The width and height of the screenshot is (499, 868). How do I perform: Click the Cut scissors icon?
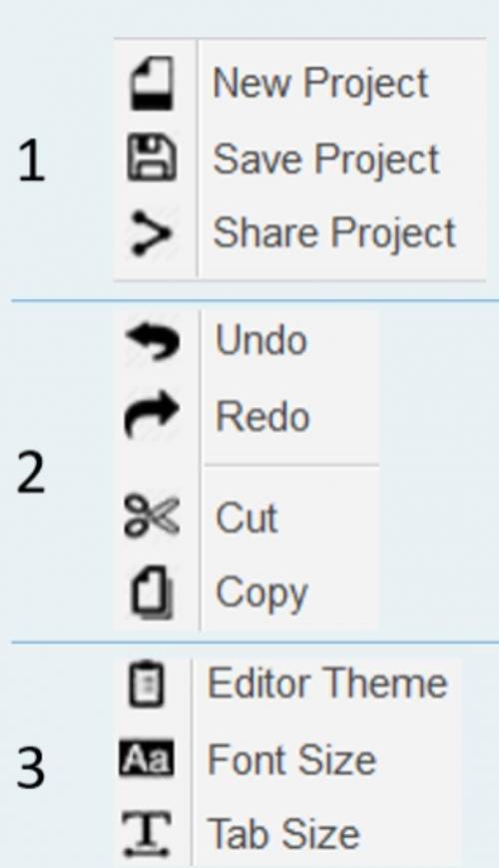[153, 516]
